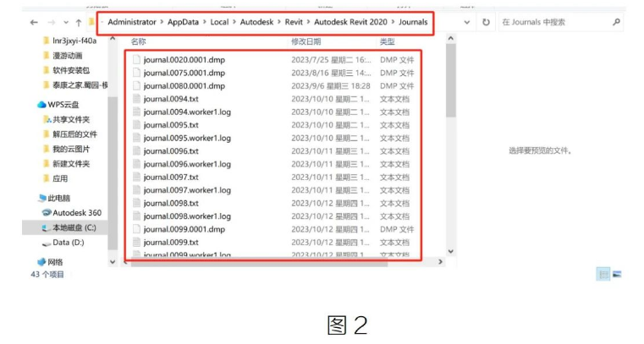The width and height of the screenshot is (644, 344).
Task: Click navigation pane scroll up arrow
Action: tap(113, 39)
